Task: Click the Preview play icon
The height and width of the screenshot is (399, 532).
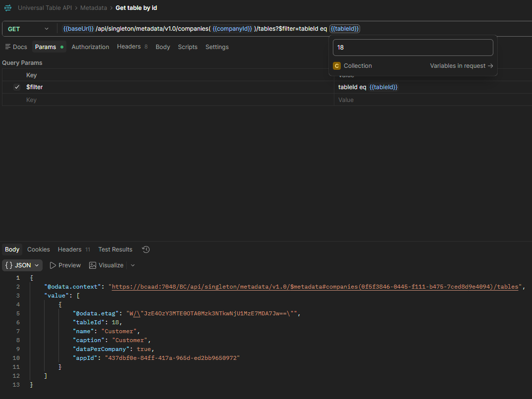Action: [53, 265]
